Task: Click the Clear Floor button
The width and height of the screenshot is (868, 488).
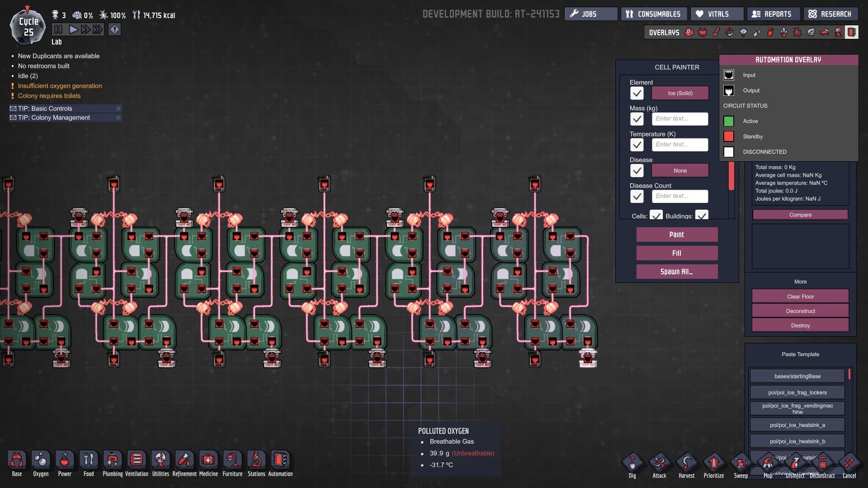Action: pos(800,296)
